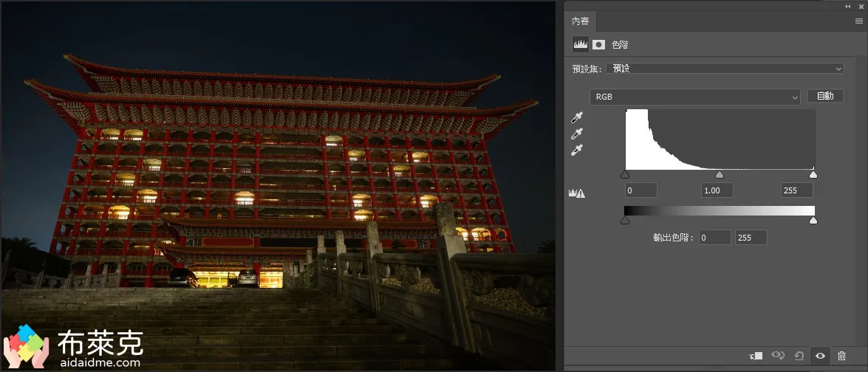868x372 pixels.
Task: Click the white output level slider handle
Action: 813,220
